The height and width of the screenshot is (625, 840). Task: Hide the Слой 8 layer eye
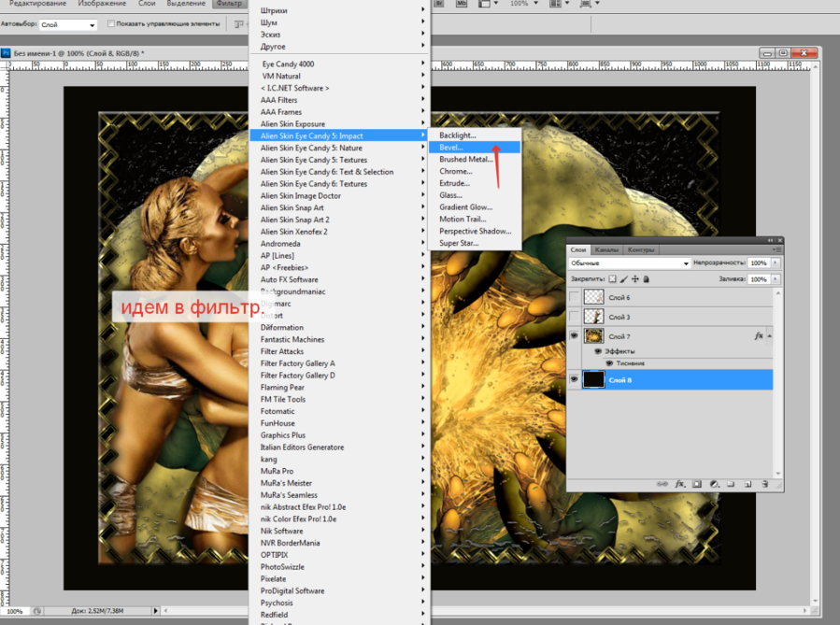(x=575, y=379)
